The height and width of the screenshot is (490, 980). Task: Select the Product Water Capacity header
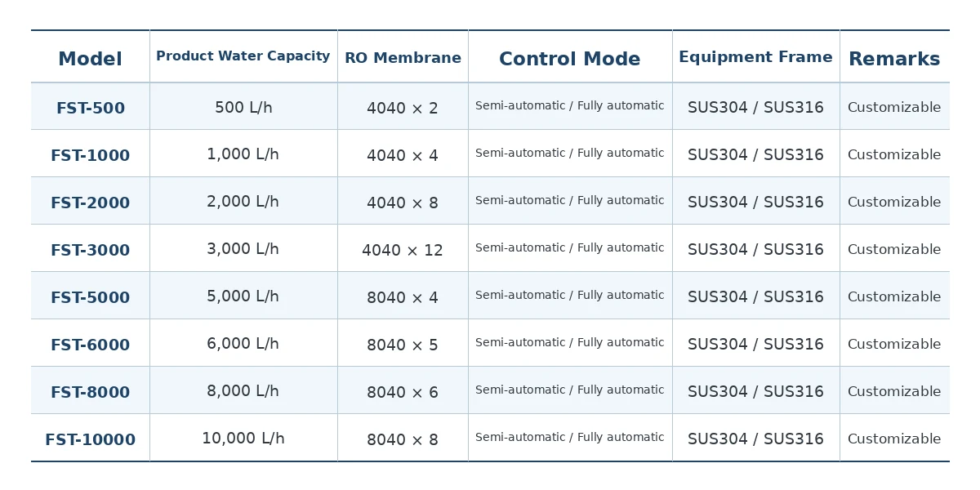point(243,56)
